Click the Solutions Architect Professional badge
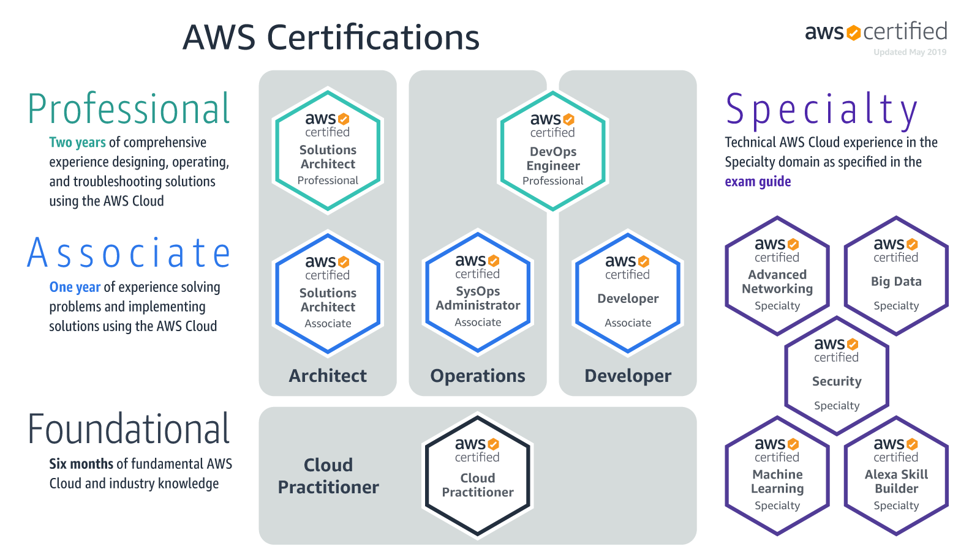The width and height of the screenshot is (980, 560). point(328,150)
